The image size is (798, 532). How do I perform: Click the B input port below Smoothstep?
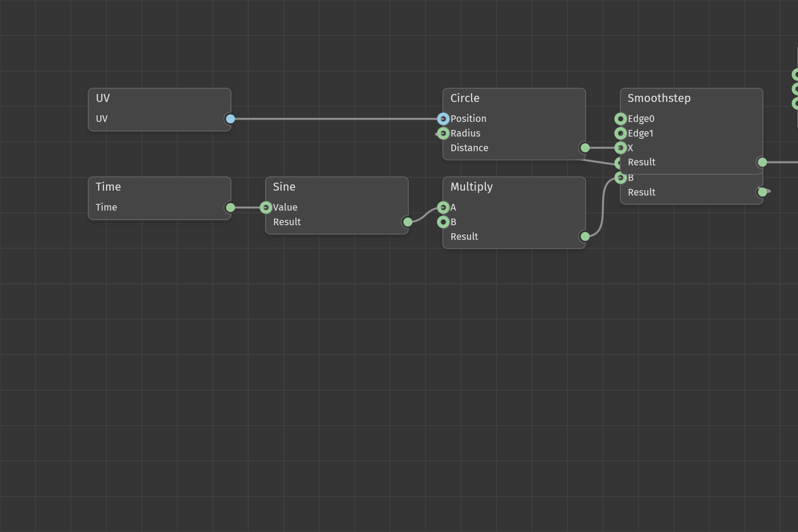tap(621, 178)
